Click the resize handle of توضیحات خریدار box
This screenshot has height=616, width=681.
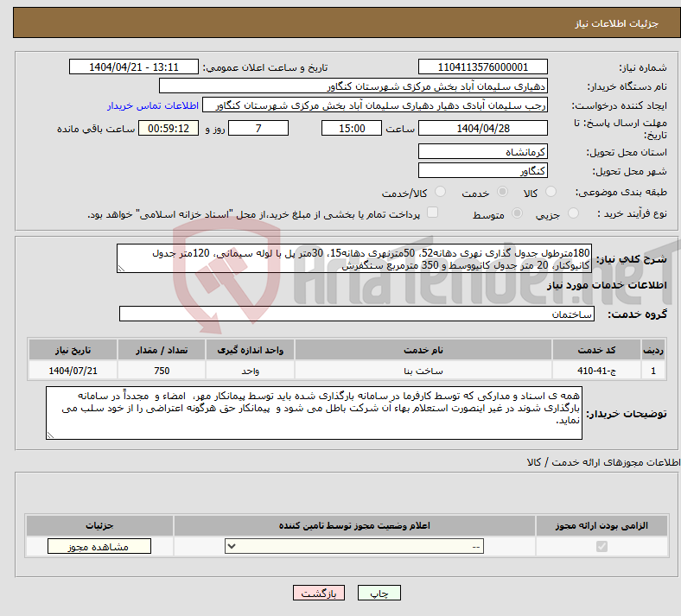(x=50, y=435)
